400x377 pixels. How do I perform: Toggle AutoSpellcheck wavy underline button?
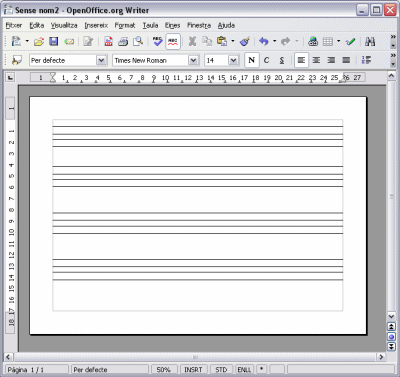coord(173,41)
